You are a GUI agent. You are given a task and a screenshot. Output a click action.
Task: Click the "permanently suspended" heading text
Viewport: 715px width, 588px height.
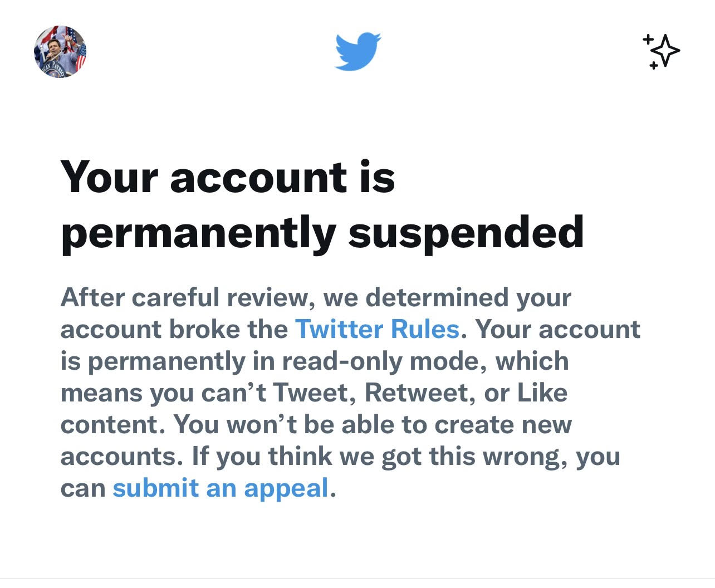coord(322,232)
